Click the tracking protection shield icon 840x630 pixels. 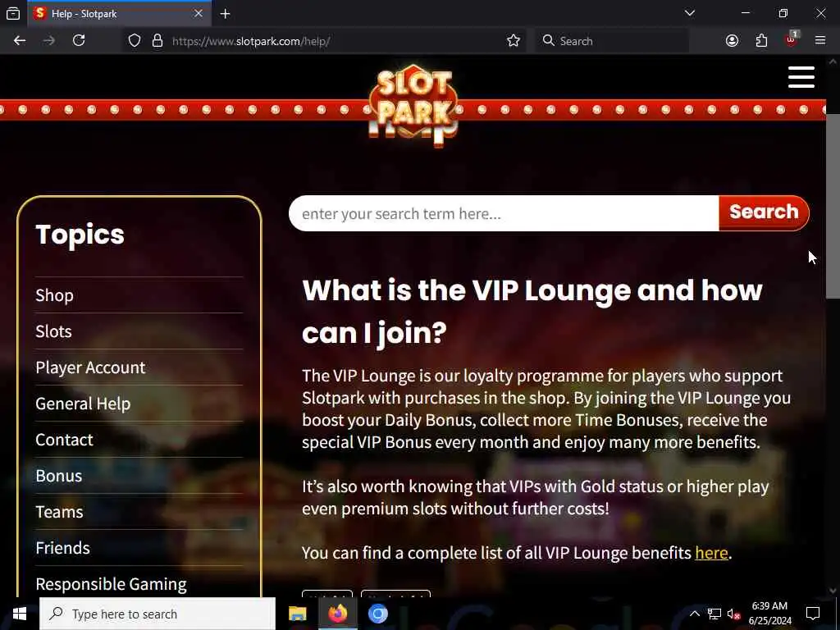tap(135, 41)
